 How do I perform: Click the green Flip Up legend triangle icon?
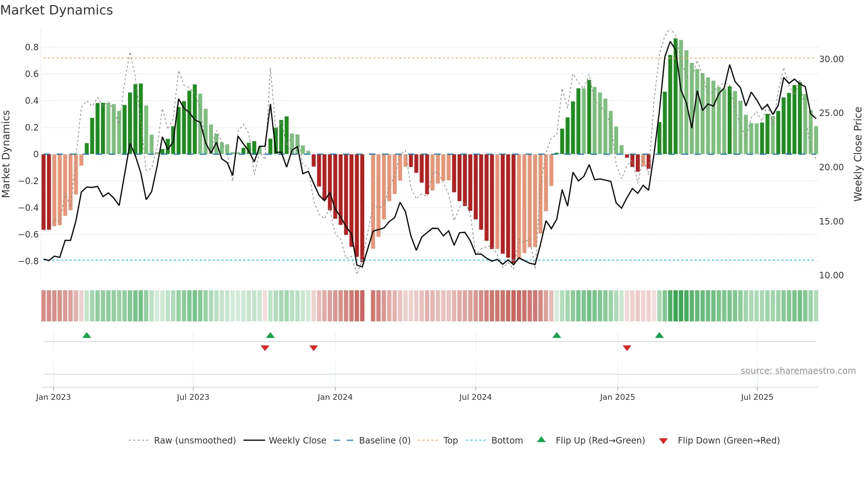(x=541, y=440)
